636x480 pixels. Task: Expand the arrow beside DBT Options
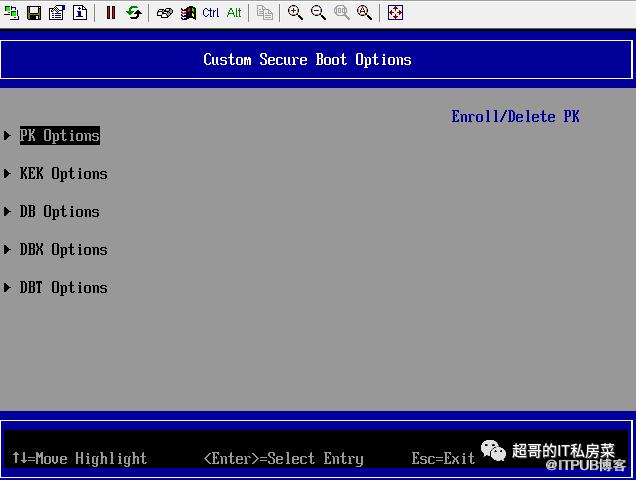pos(9,288)
